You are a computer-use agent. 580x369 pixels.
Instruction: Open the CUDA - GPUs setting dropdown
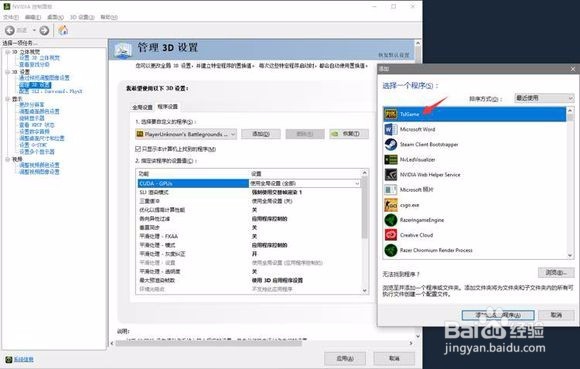[x=357, y=183]
